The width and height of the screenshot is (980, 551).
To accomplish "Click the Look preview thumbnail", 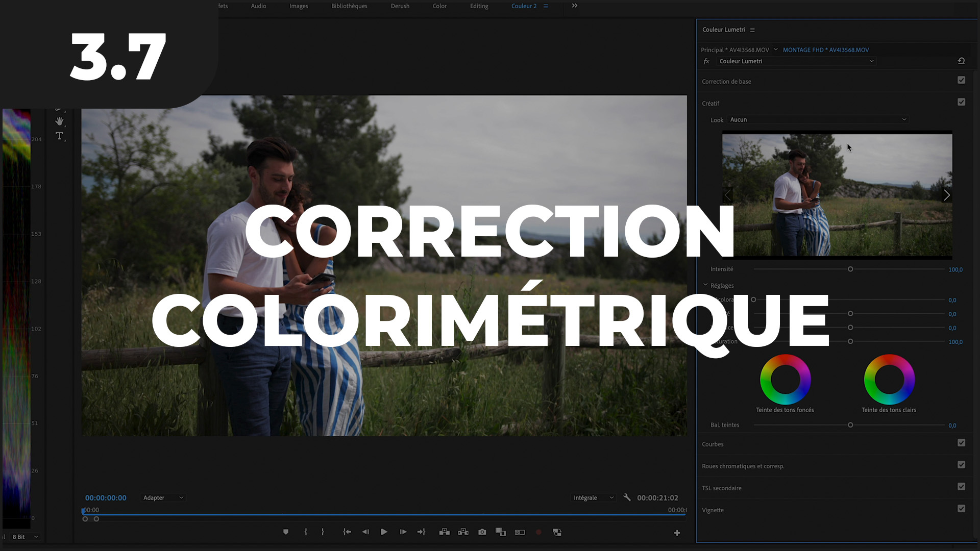I will pos(837,195).
